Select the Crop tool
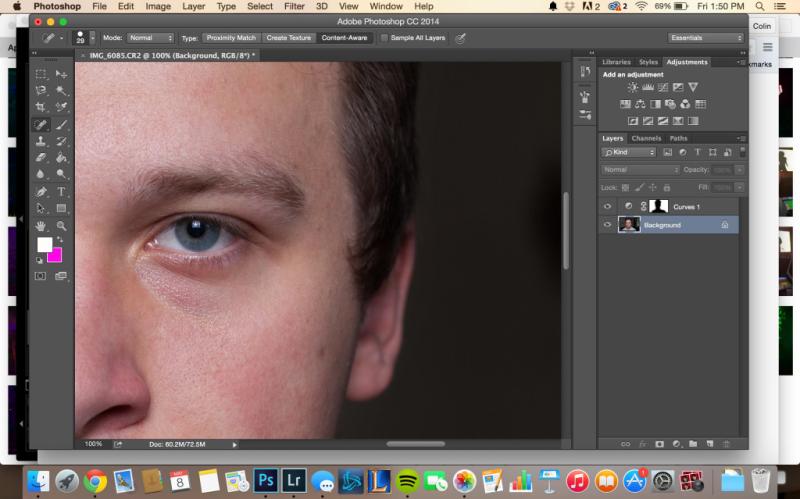The width and height of the screenshot is (800, 499). [40, 107]
